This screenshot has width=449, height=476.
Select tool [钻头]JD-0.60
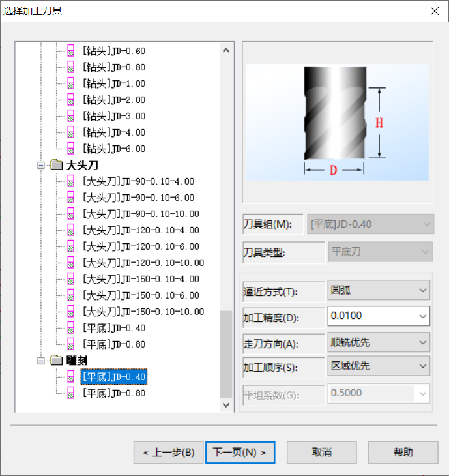(114, 51)
